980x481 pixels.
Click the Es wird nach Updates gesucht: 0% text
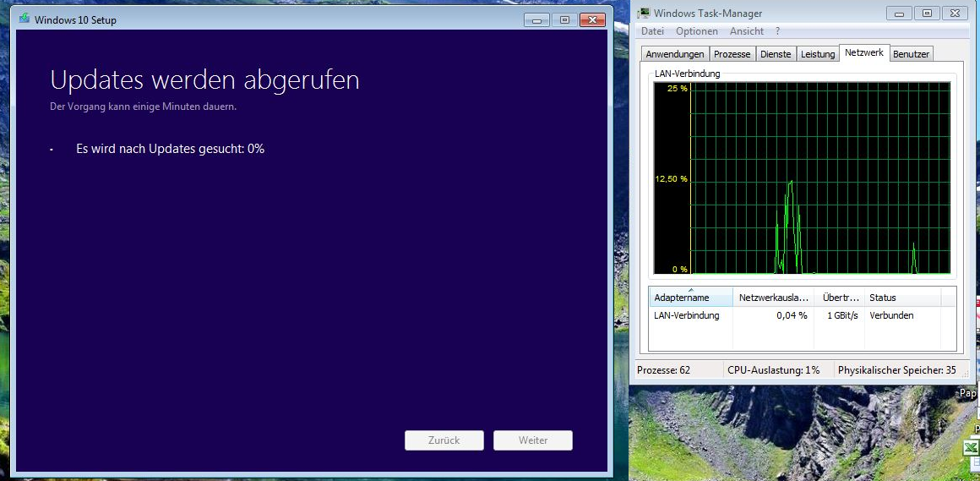click(170, 149)
